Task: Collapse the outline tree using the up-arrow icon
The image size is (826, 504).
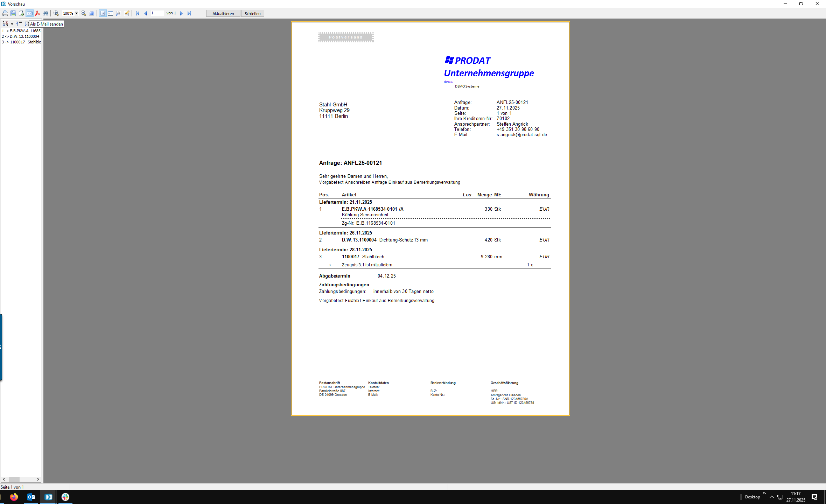Action: click(19, 23)
